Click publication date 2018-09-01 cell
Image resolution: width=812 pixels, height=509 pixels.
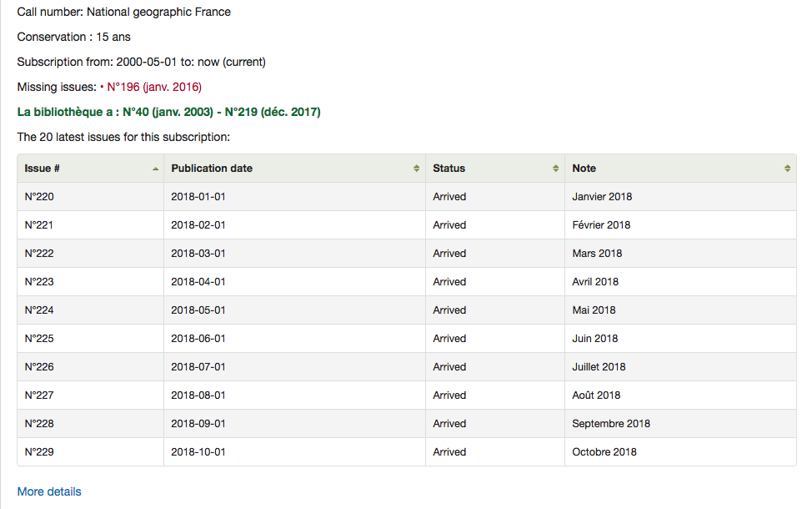198,424
